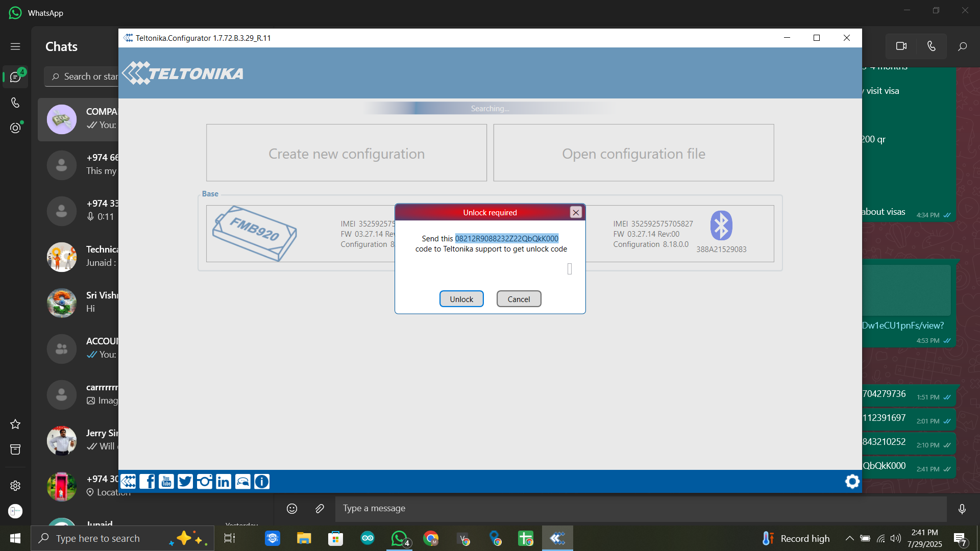Open the Technica group chat
The width and height of the screenshot is (980, 551).
pos(78,256)
